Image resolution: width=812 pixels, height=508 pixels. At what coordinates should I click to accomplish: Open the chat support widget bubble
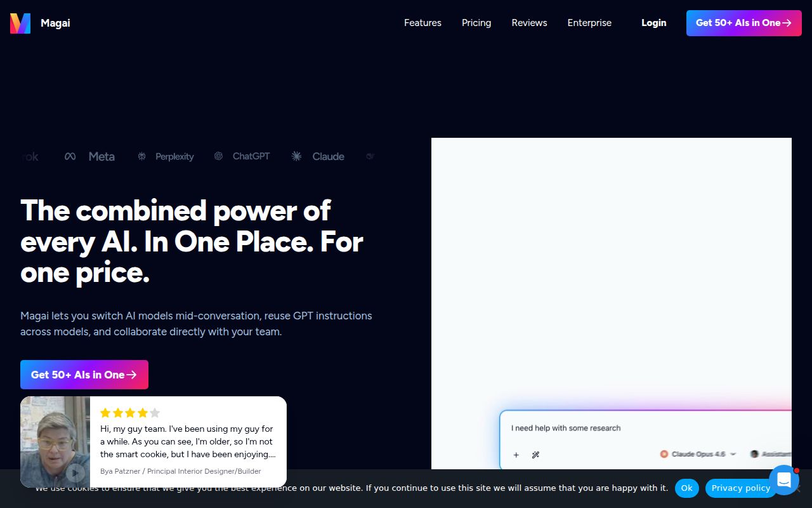click(x=784, y=480)
